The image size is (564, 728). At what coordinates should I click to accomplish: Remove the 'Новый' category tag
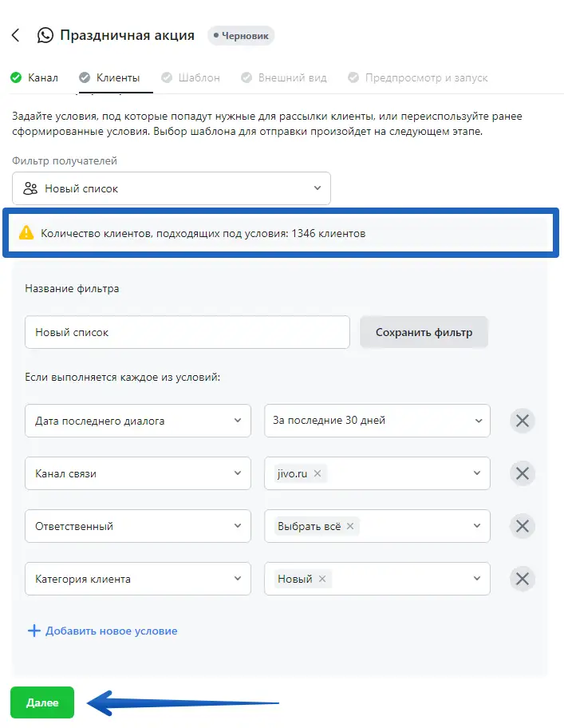[322, 579]
